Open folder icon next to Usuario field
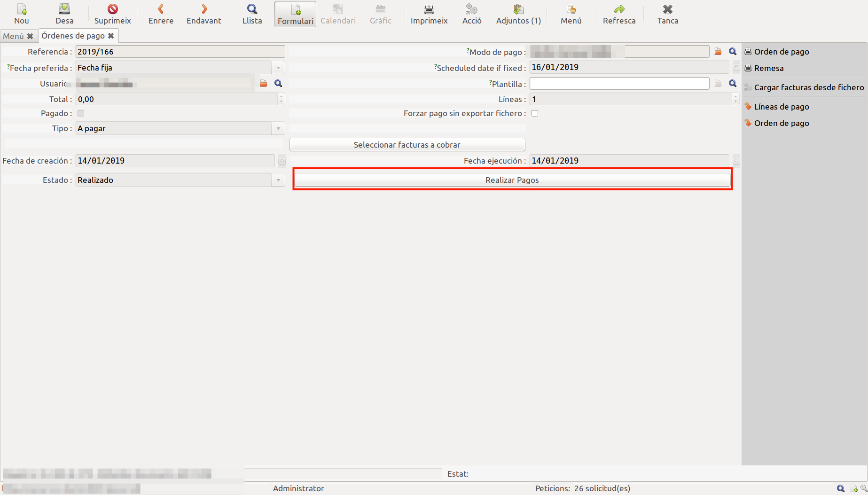Screen dimensions: 868x495 [264, 84]
